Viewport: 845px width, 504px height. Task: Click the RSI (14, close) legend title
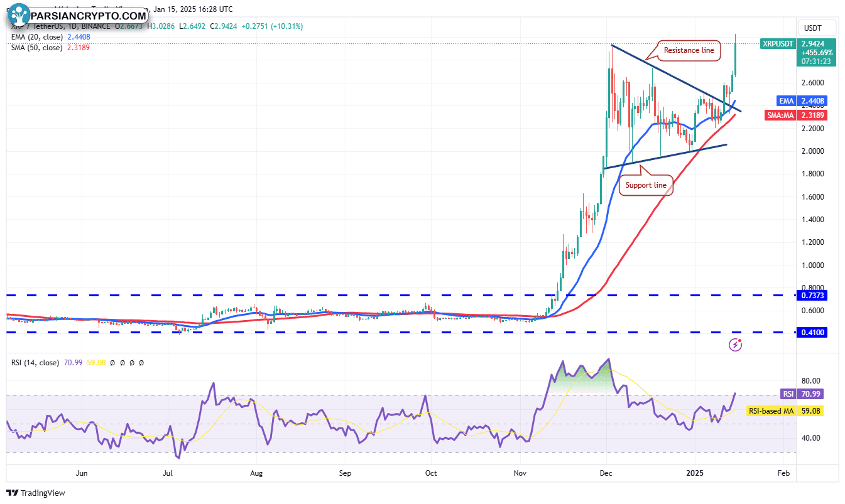pos(35,363)
